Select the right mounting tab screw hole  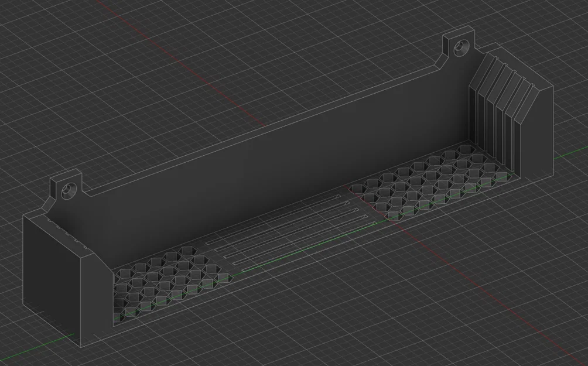[460, 47]
